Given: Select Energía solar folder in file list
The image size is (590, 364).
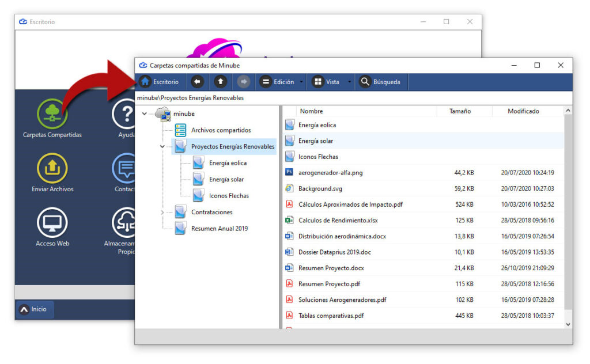Looking at the screenshot, I should (x=423, y=141).
